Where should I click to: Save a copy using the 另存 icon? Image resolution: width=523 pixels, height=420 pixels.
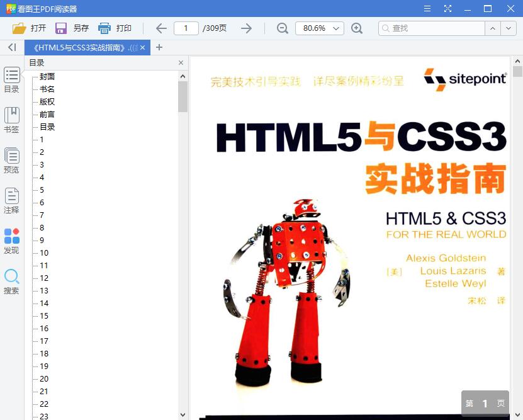tap(60, 28)
